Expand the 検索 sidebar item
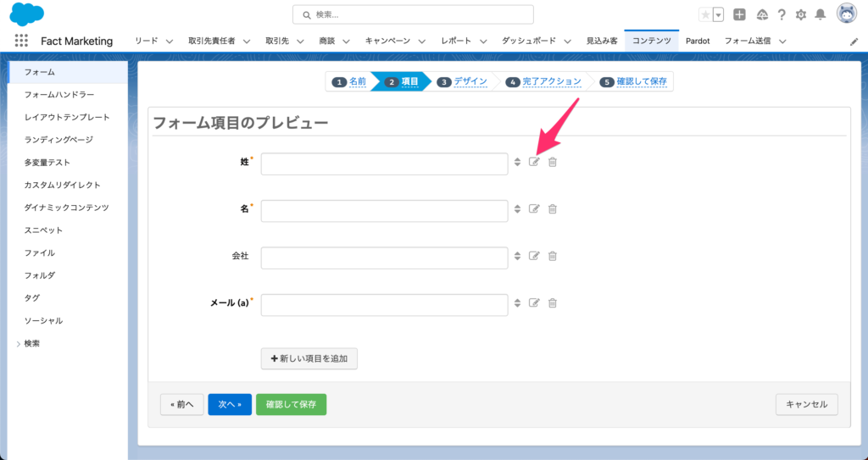The width and height of the screenshot is (868, 460). click(19, 344)
